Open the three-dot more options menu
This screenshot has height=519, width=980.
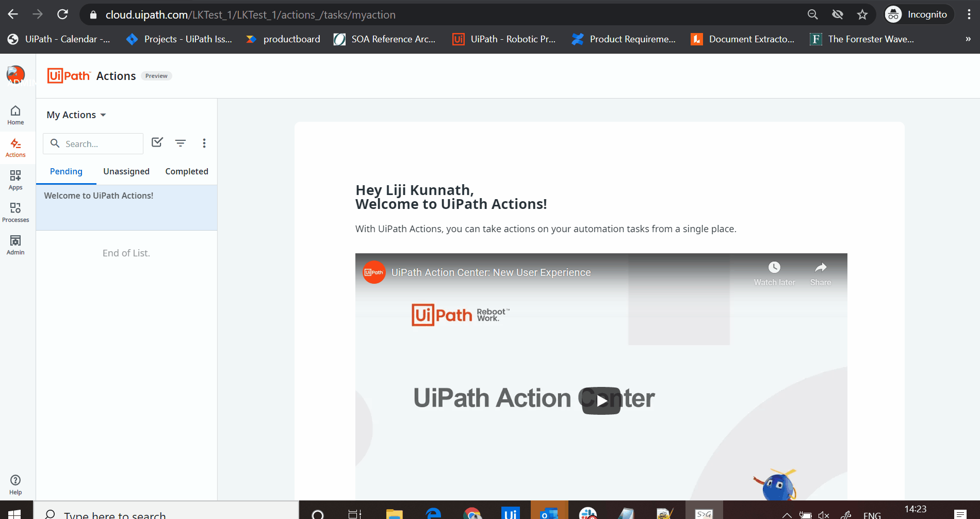(x=204, y=143)
